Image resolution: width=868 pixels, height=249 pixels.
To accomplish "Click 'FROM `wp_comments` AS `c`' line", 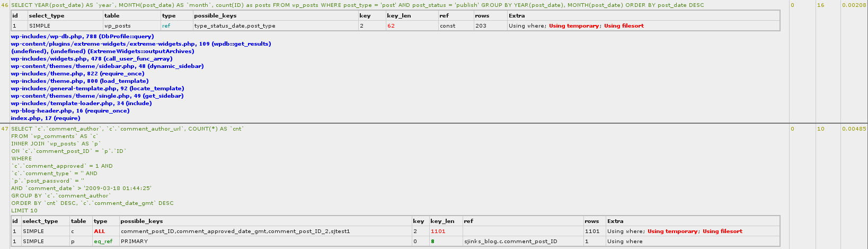I will [55, 136].
